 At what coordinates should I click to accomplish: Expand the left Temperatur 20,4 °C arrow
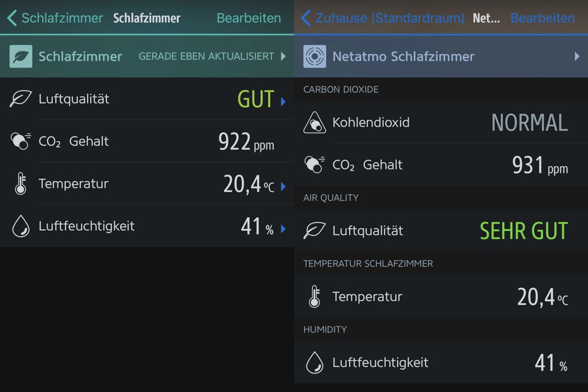[283, 186]
